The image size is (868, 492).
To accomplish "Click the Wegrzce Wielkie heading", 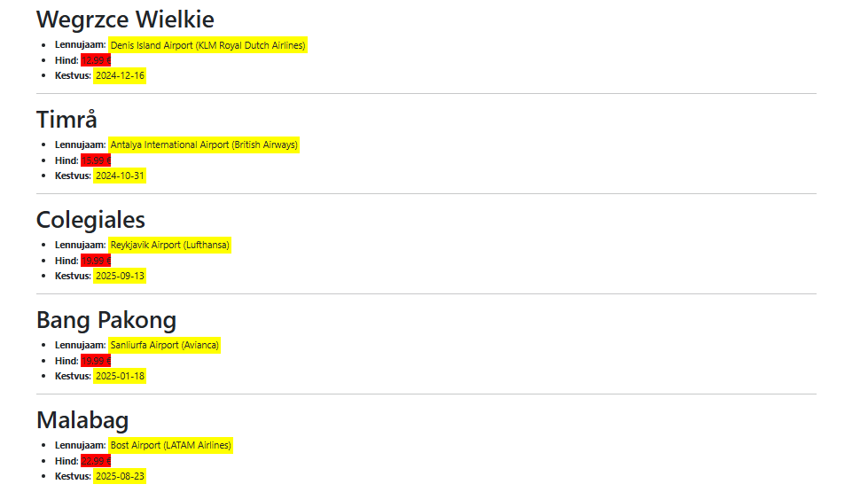I will tap(125, 20).
